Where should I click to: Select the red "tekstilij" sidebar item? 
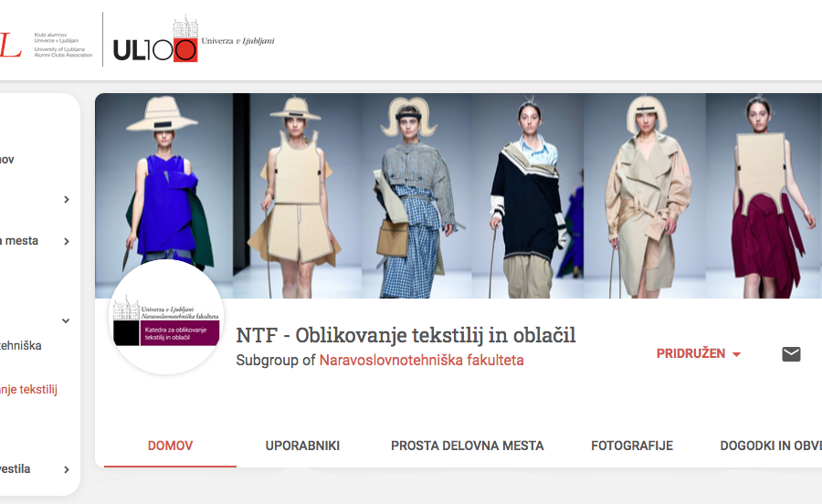tap(28, 389)
